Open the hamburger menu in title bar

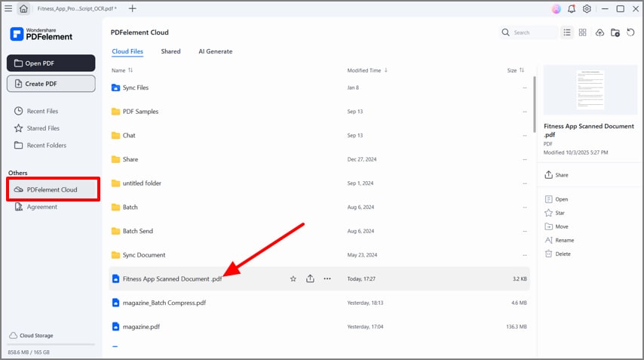click(8, 8)
